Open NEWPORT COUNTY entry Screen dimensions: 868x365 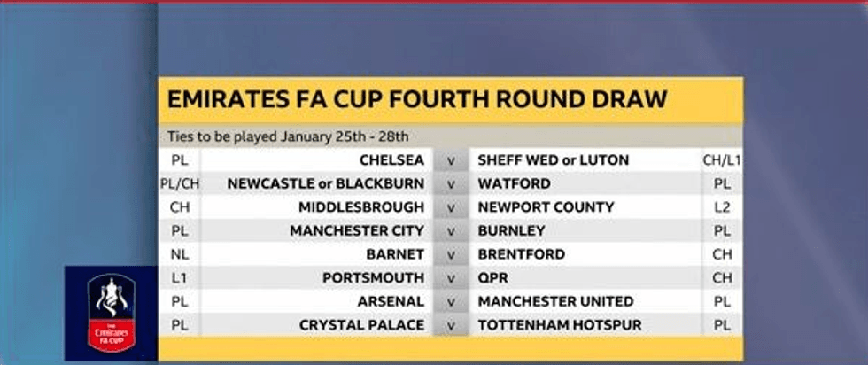[546, 207]
